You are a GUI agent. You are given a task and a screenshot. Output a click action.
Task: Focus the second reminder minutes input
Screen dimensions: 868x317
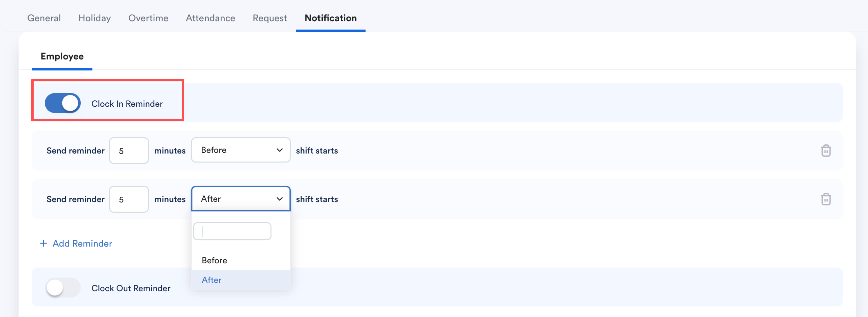(x=129, y=199)
